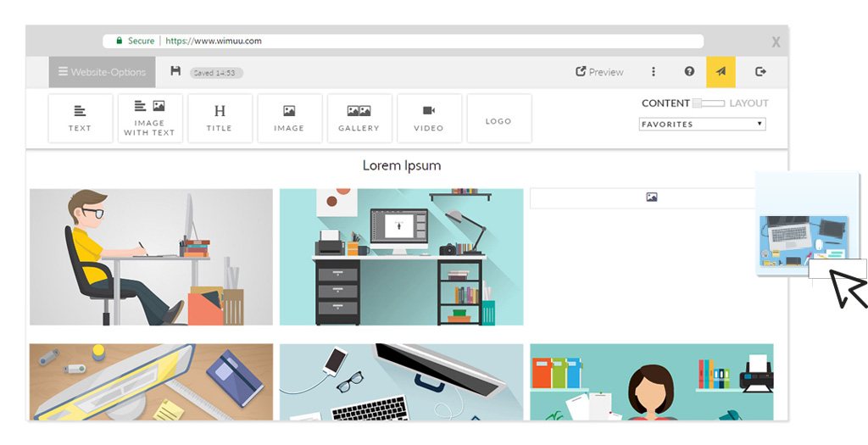868x445 pixels.
Task: Click the floppy disk save icon
Action: 175,71
